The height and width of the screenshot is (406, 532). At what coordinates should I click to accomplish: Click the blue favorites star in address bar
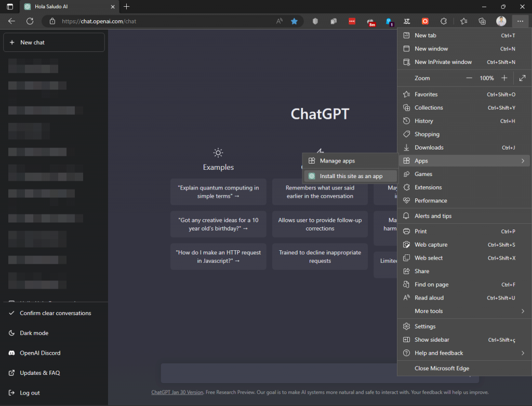294,21
